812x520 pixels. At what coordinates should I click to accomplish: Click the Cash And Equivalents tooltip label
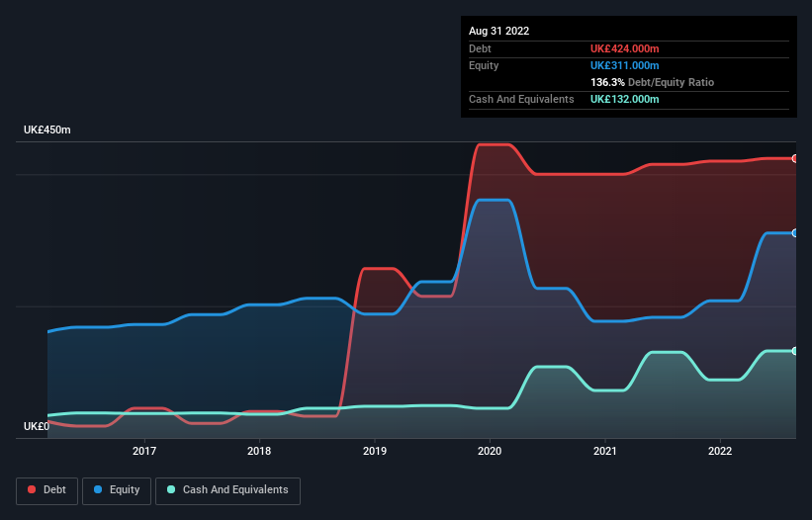click(x=521, y=99)
